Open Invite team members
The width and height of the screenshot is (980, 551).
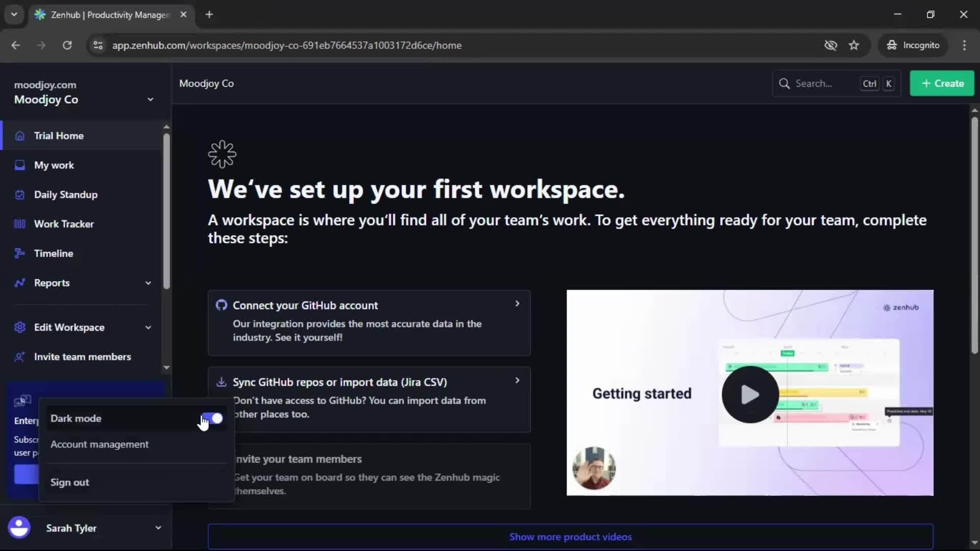pos(83,357)
